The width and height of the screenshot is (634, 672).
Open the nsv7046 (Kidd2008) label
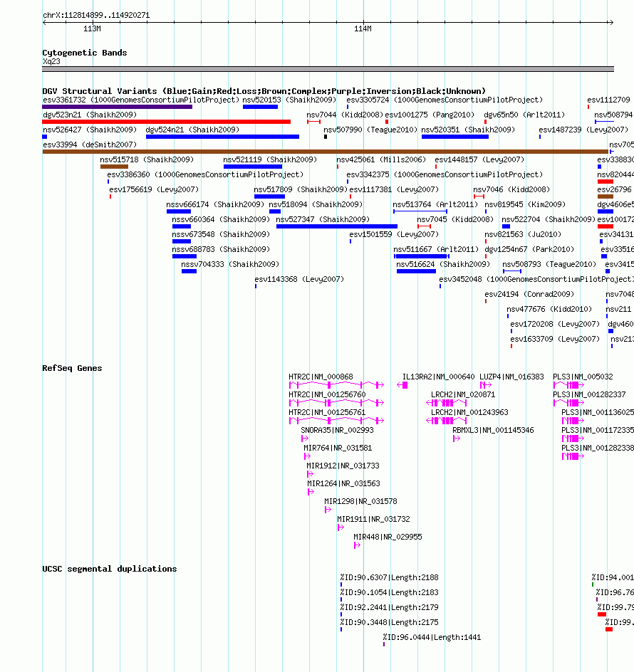click(x=511, y=189)
